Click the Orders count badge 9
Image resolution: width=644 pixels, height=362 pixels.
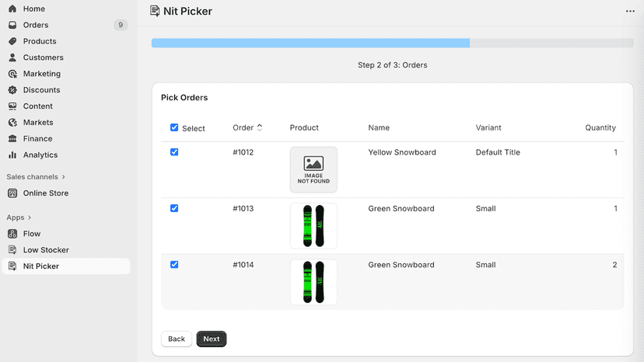[x=121, y=25]
